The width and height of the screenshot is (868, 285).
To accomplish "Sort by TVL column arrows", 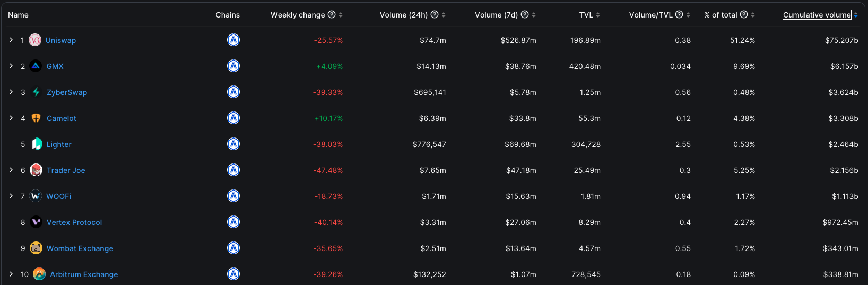I will (x=598, y=15).
